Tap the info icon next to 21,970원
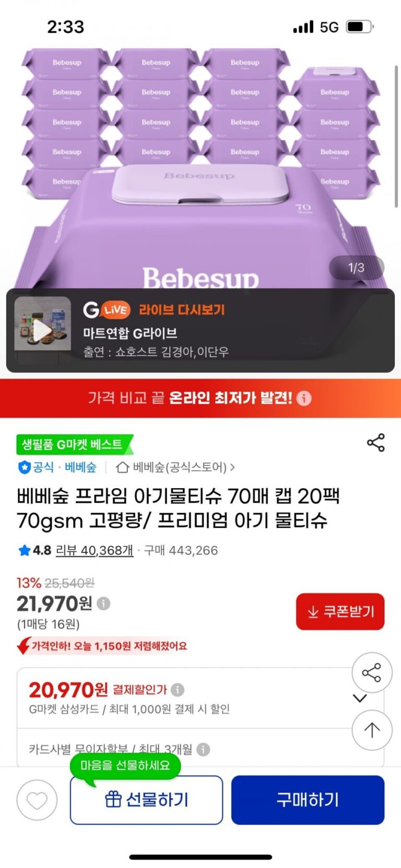The image size is (401, 868). pos(103,604)
